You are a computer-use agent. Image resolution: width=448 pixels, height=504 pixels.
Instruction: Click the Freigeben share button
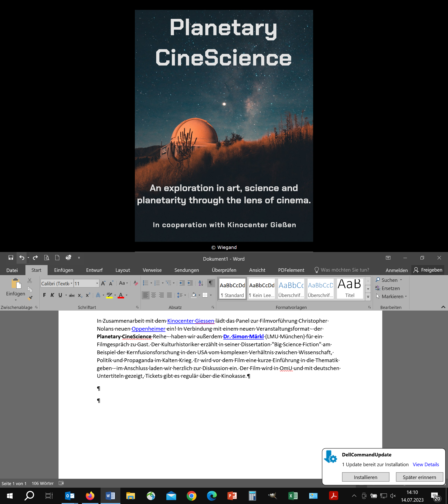point(428,270)
